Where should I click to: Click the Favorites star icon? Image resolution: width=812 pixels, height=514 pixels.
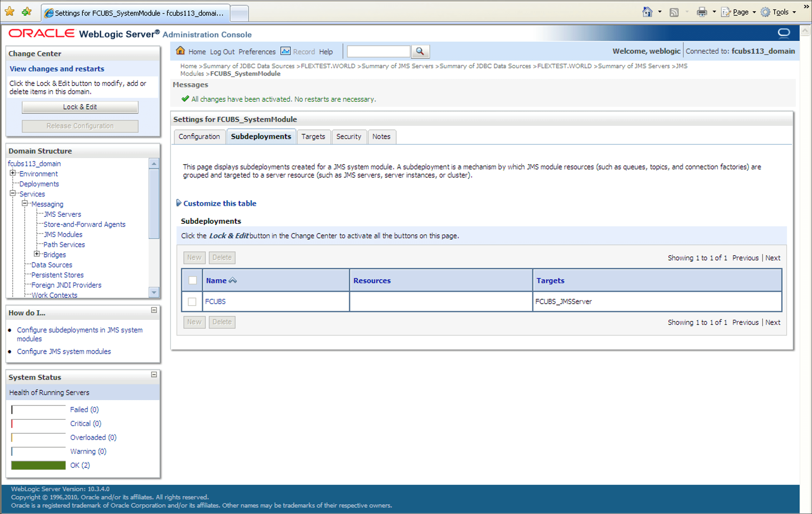(x=10, y=12)
